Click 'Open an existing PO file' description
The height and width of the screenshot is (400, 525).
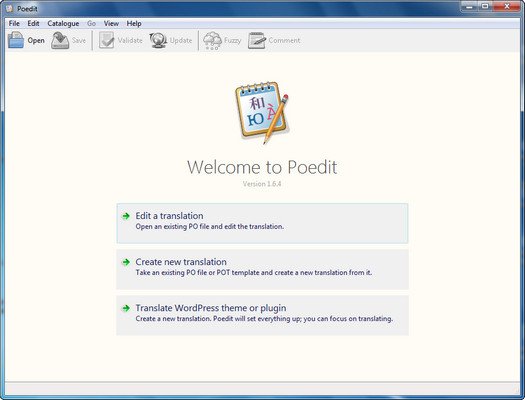point(210,227)
